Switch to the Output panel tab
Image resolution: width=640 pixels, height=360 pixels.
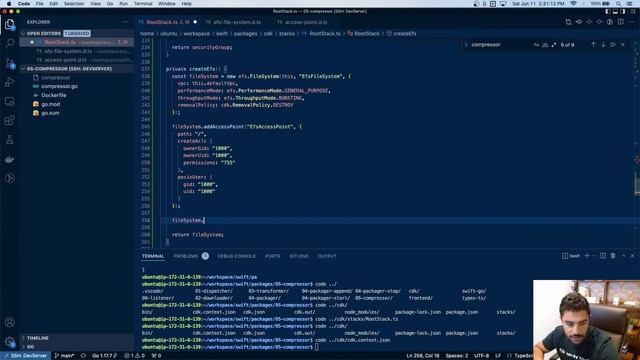327,256
